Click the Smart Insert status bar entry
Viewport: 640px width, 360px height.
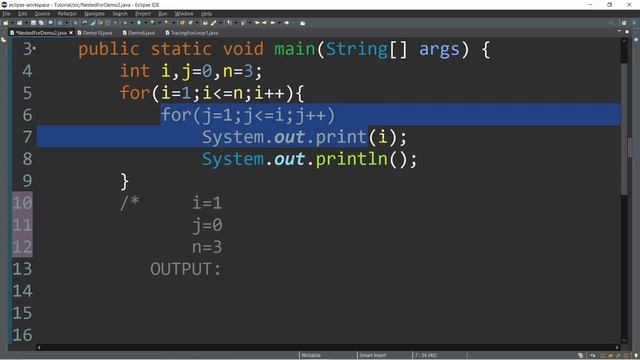pos(373,356)
